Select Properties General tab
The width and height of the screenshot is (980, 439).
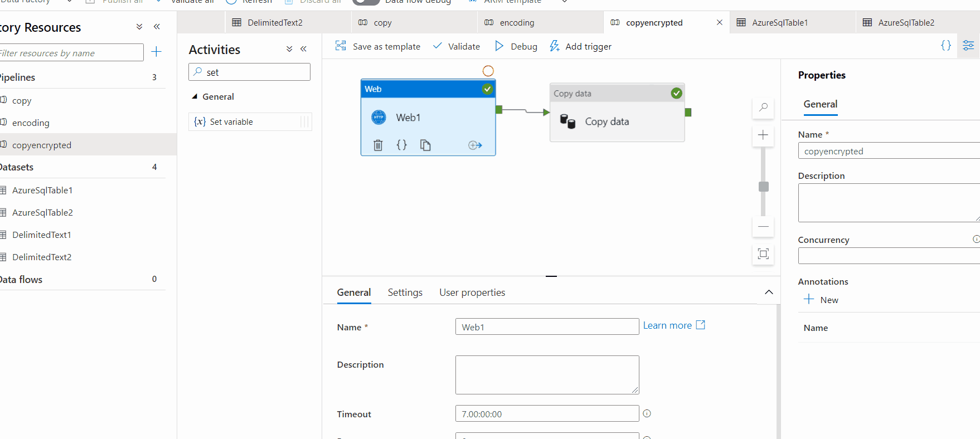pyautogui.click(x=820, y=104)
